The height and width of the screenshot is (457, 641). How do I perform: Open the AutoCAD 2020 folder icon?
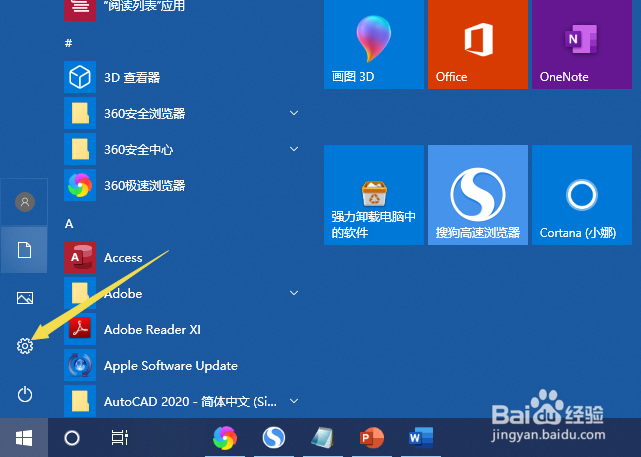point(80,401)
